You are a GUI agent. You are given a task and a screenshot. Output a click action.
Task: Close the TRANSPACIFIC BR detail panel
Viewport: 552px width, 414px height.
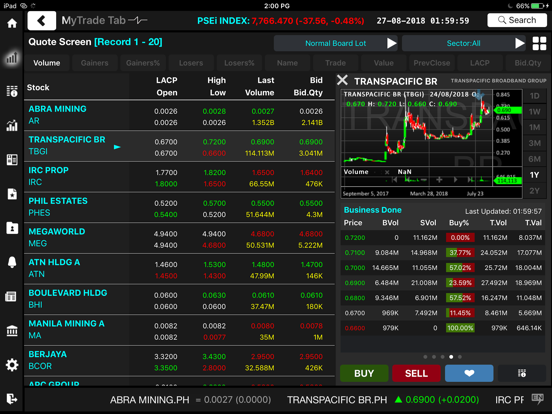(342, 80)
